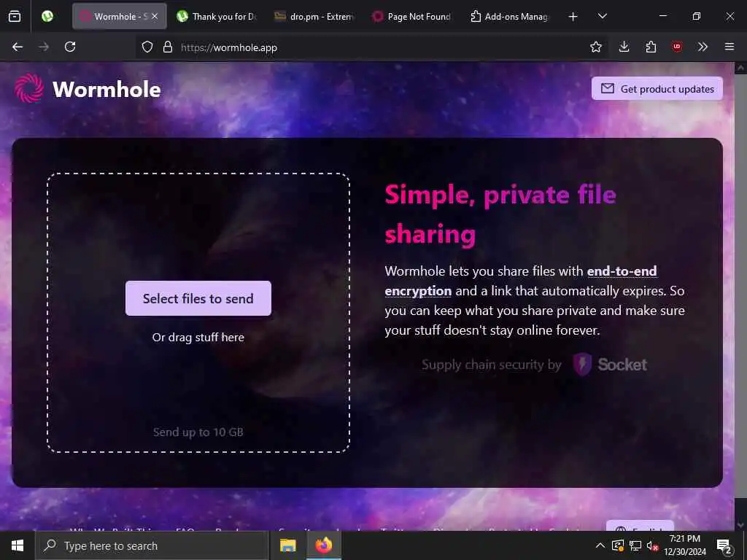View site security padlock information
The image size is (747, 560).
[x=168, y=47]
